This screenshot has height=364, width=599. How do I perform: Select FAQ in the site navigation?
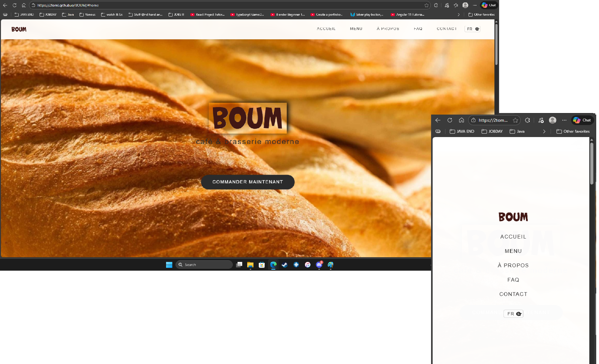[418, 29]
